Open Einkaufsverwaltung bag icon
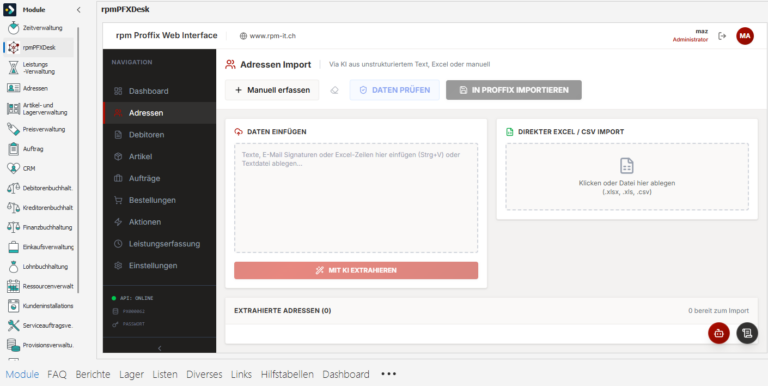This screenshot has width=768, height=386. point(13,247)
